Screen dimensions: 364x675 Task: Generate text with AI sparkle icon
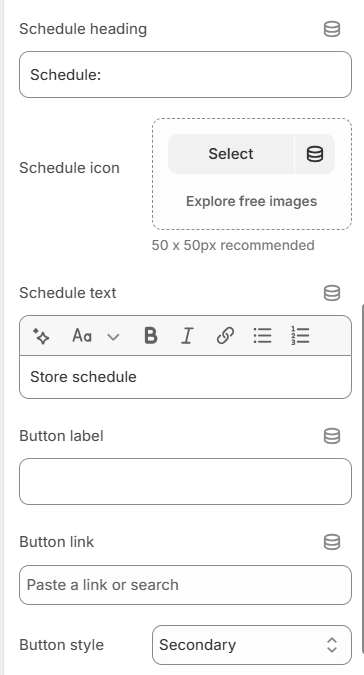click(x=41, y=336)
